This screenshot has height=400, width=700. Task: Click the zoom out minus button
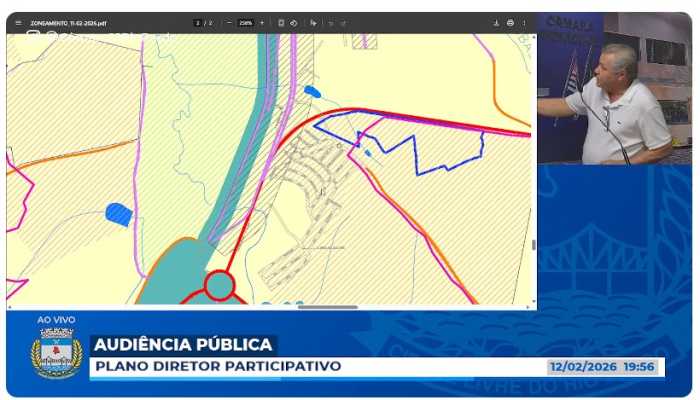pyautogui.click(x=228, y=23)
